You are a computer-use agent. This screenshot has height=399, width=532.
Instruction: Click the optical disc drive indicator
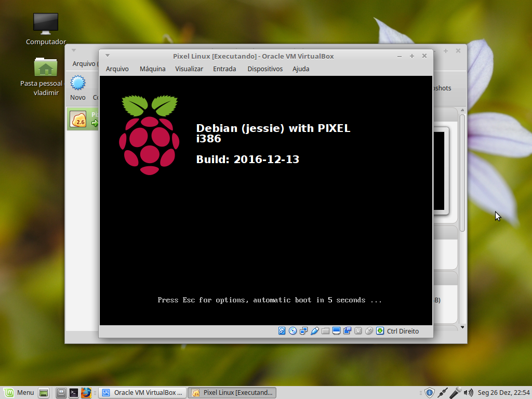coord(293,331)
